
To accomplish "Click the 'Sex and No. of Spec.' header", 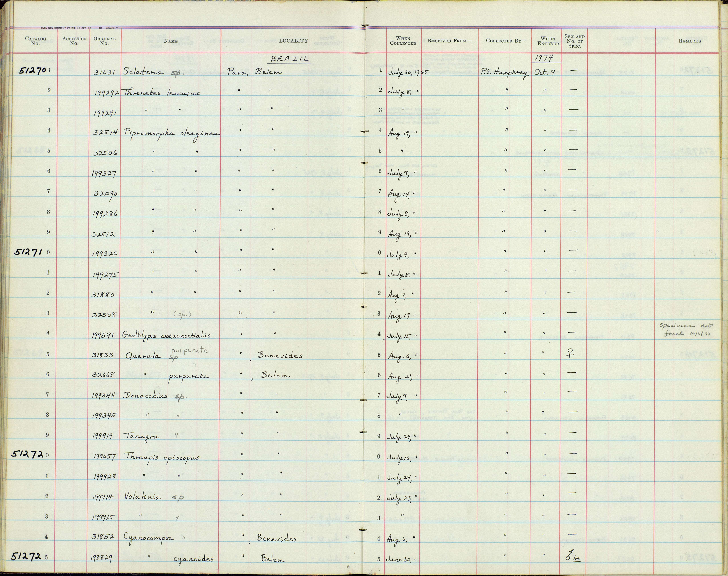I will coord(575,41).
